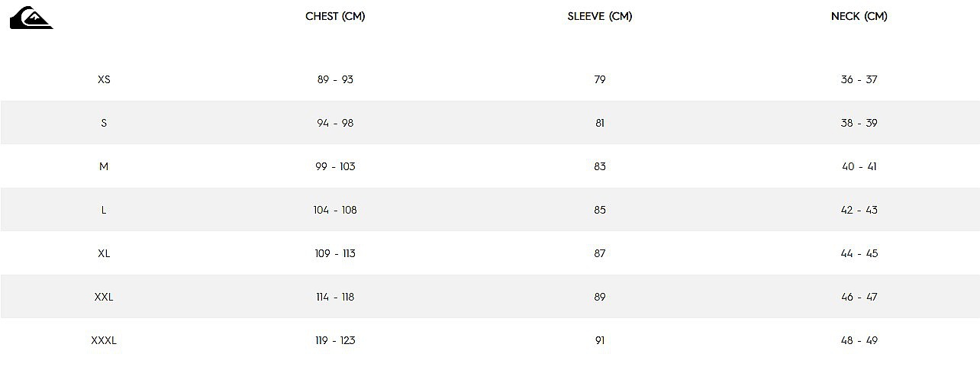Click chest measurement 89 - 93
The image size is (980, 370).
click(x=335, y=79)
